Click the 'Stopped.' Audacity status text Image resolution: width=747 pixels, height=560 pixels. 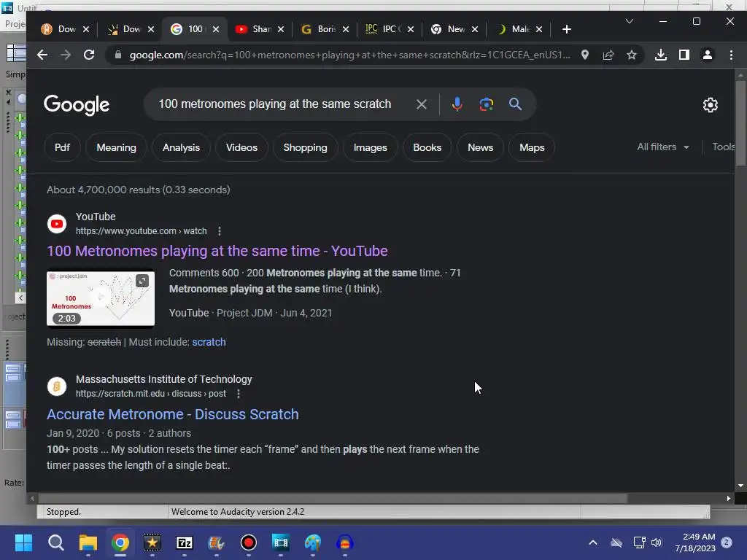(63, 512)
